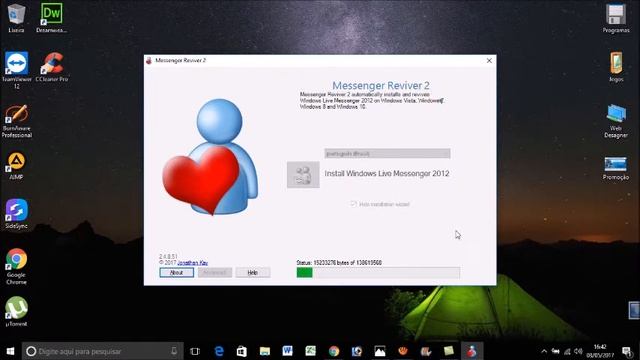
Task: Open the notification action center
Action: tap(627, 351)
